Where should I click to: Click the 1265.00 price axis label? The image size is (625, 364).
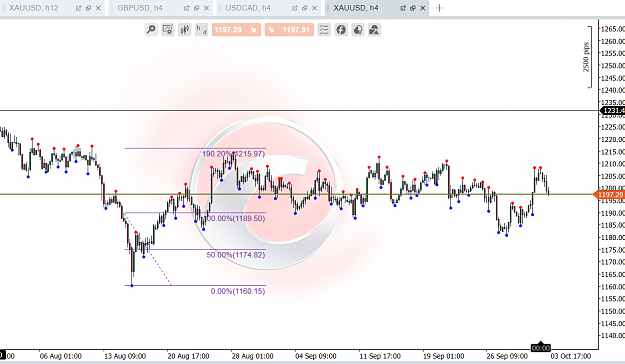pos(613,29)
